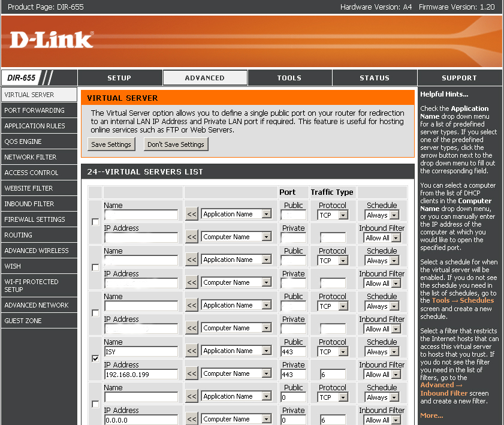
Task: Copy application name into the ISY entry with <<
Action: (192, 351)
